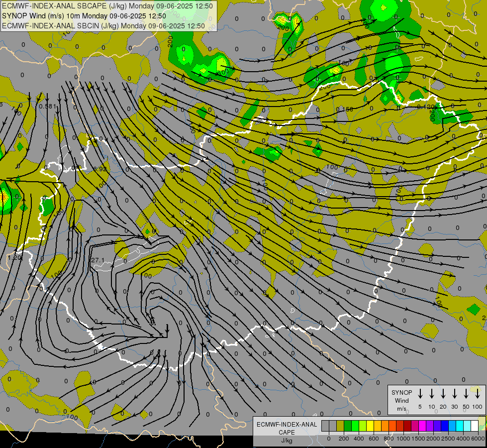The height and width of the screenshot is (448, 487).
Task: Click the 6000 tick label on CAPE scale
Action: click(478, 439)
